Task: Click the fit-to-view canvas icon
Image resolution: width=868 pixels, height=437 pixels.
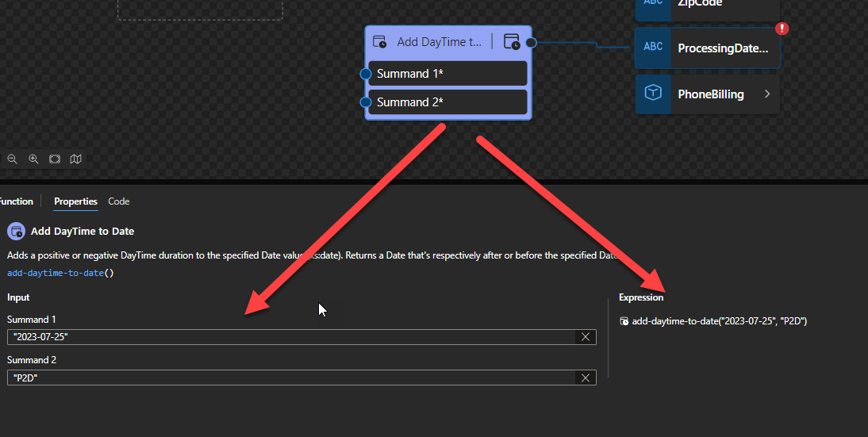Action: click(55, 159)
